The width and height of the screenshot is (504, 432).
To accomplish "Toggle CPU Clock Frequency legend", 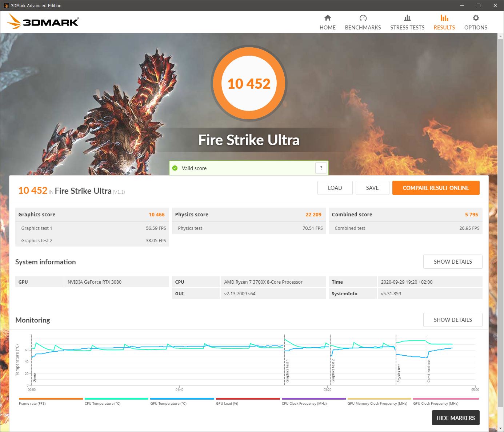I will (x=313, y=401).
